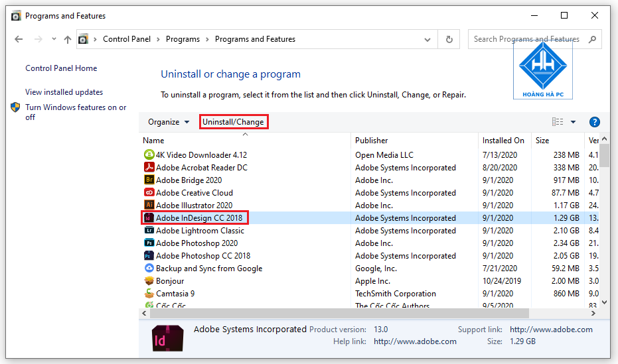Click the horizontal scrollbar thumb

click(x=339, y=313)
